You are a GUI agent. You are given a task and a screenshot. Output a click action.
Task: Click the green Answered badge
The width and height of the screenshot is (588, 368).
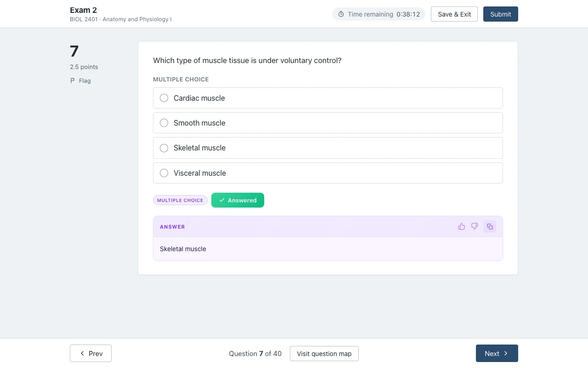point(237,200)
